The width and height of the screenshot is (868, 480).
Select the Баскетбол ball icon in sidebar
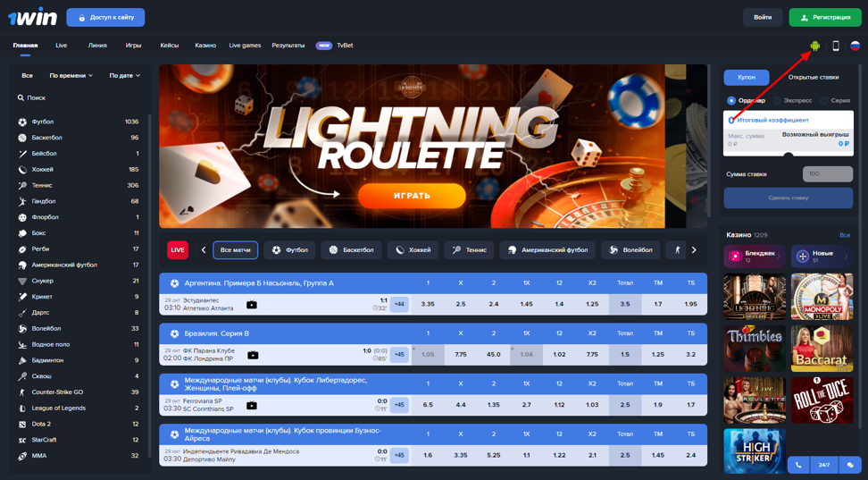click(22, 138)
